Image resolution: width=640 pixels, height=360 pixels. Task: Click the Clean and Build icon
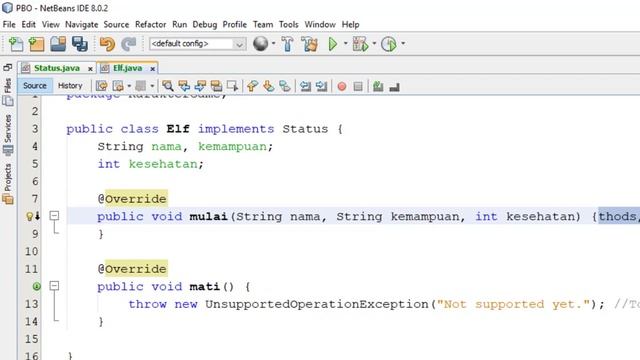click(309, 44)
